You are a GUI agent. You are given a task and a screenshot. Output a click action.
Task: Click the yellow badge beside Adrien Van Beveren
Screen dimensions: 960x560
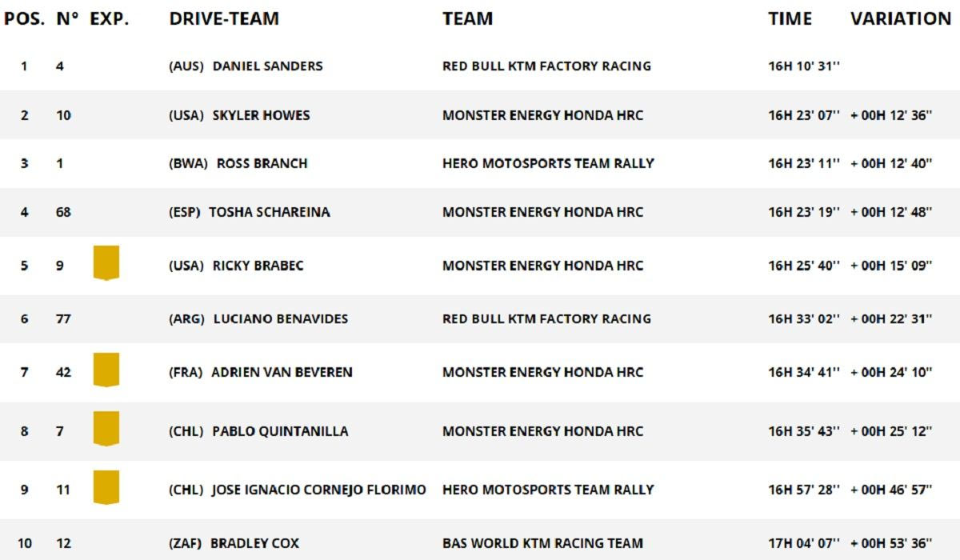pyautogui.click(x=106, y=370)
